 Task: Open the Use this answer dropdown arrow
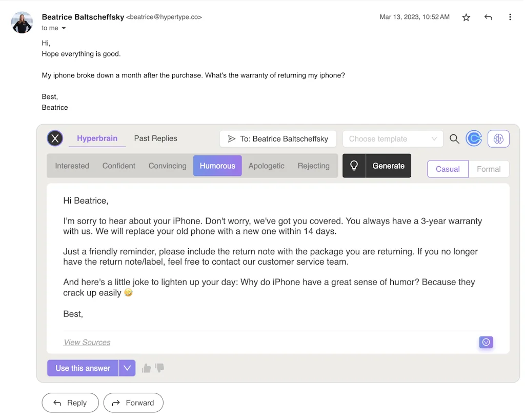[x=127, y=368]
